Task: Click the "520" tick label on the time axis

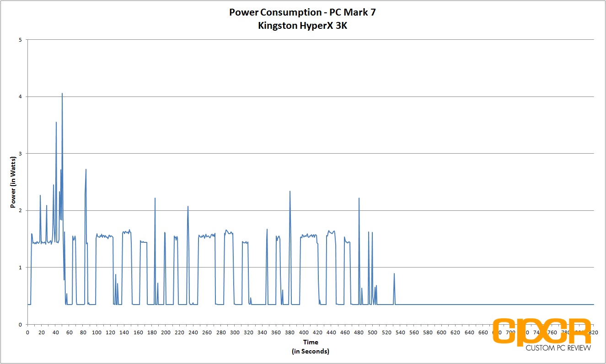Action: [386, 332]
